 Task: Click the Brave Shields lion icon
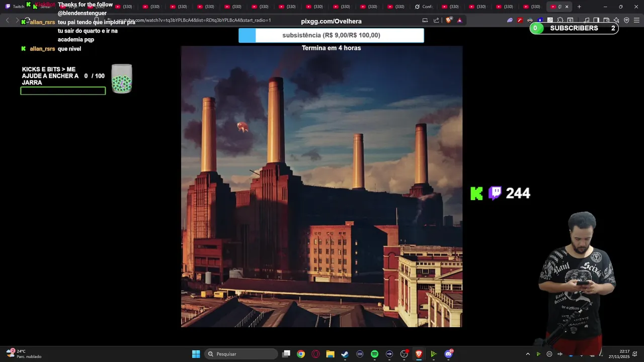(x=449, y=20)
